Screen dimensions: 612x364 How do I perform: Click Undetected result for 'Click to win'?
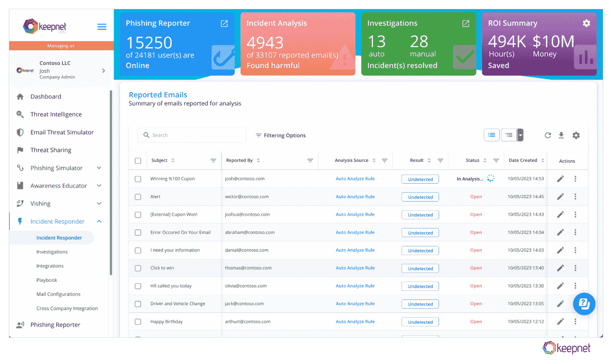tap(420, 268)
